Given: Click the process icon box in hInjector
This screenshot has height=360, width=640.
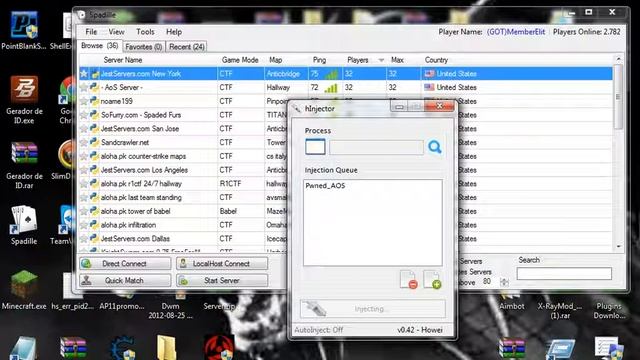Looking at the screenshot, I should click(x=315, y=147).
